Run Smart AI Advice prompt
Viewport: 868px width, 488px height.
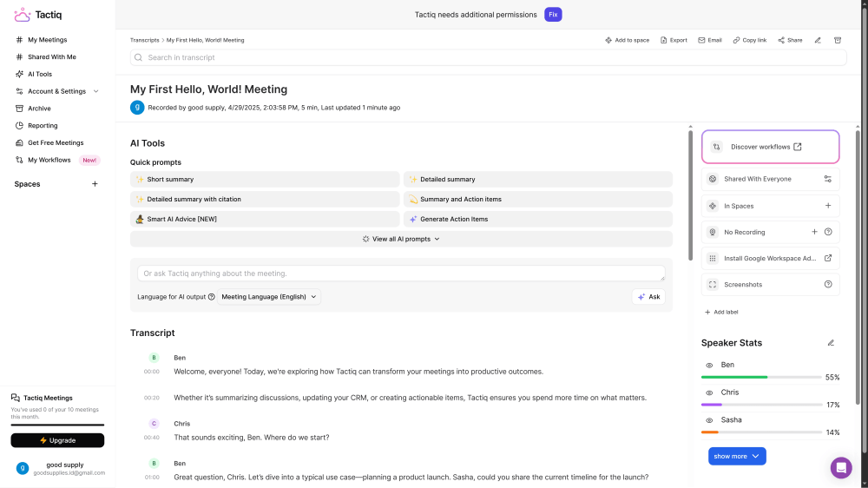tap(265, 220)
